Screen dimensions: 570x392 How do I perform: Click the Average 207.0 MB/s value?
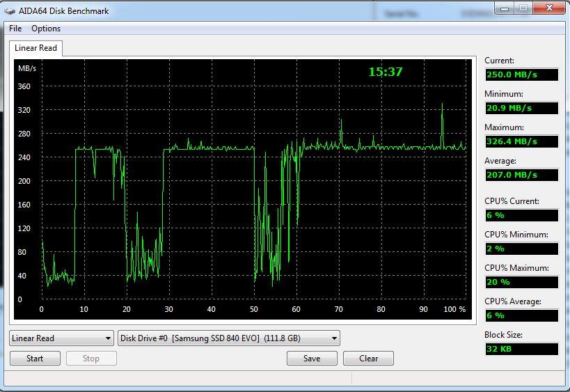click(x=522, y=175)
